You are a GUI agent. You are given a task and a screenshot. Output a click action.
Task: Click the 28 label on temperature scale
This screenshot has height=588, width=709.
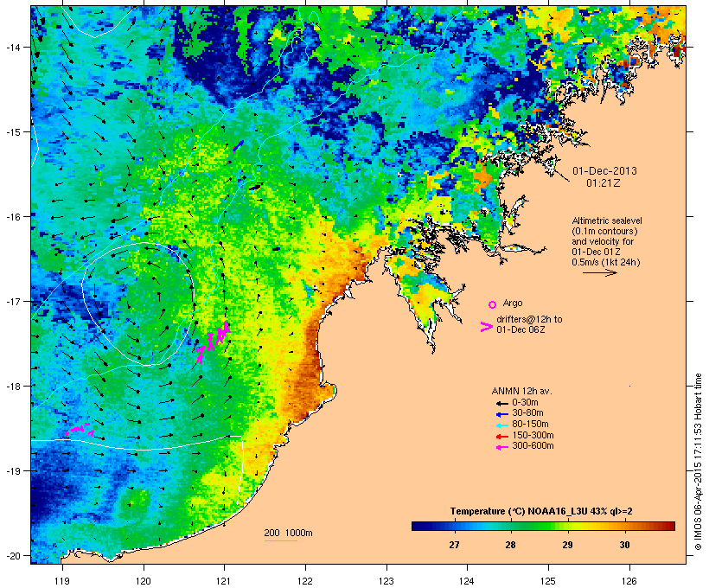pyautogui.click(x=510, y=545)
